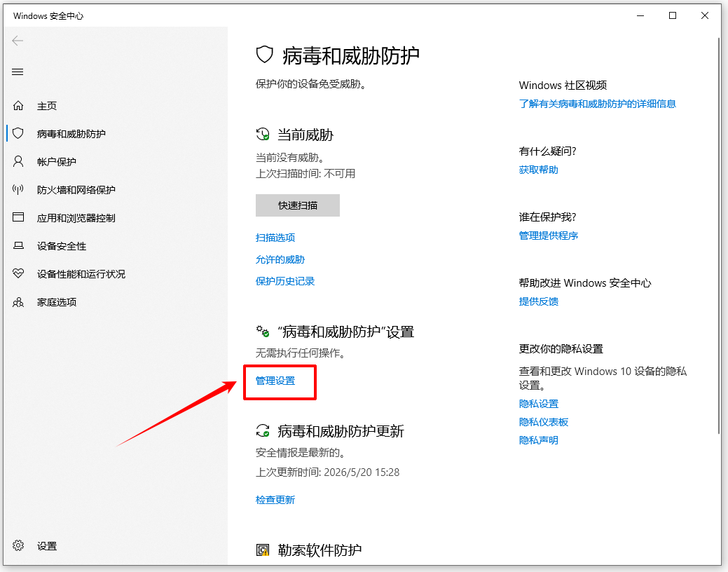Click the gear icon for 设置
The image size is (728, 572).
(18, 545)
